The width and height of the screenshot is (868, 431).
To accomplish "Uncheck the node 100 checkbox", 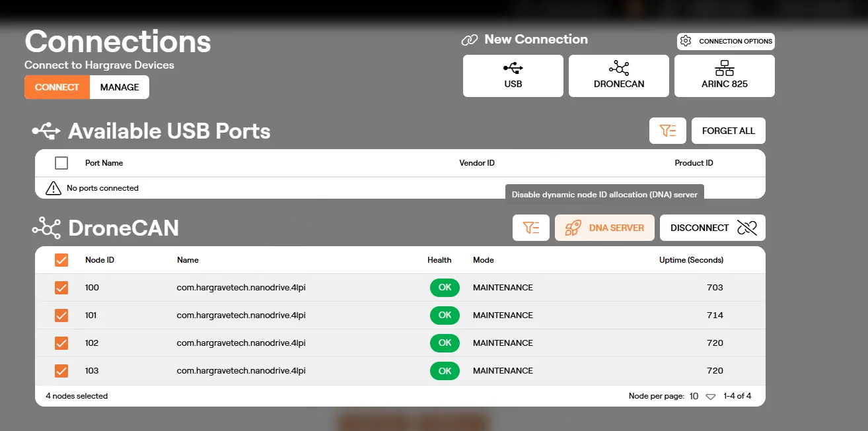I will pyautogui.click(x=61, y=288).
